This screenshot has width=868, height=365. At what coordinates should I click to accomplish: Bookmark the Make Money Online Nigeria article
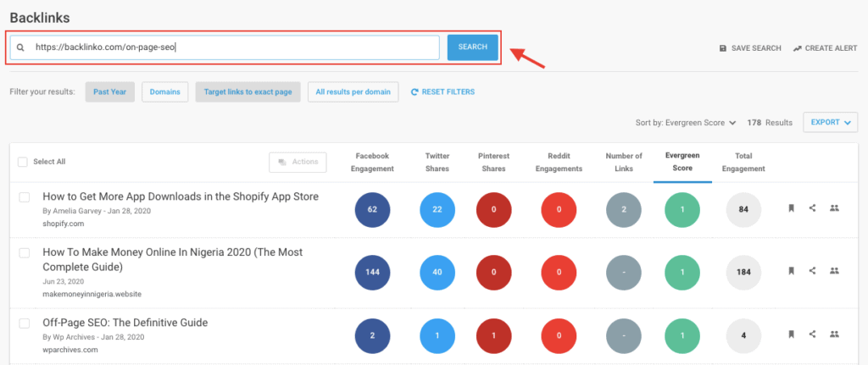pyautogui.click(x=791, y=271)
